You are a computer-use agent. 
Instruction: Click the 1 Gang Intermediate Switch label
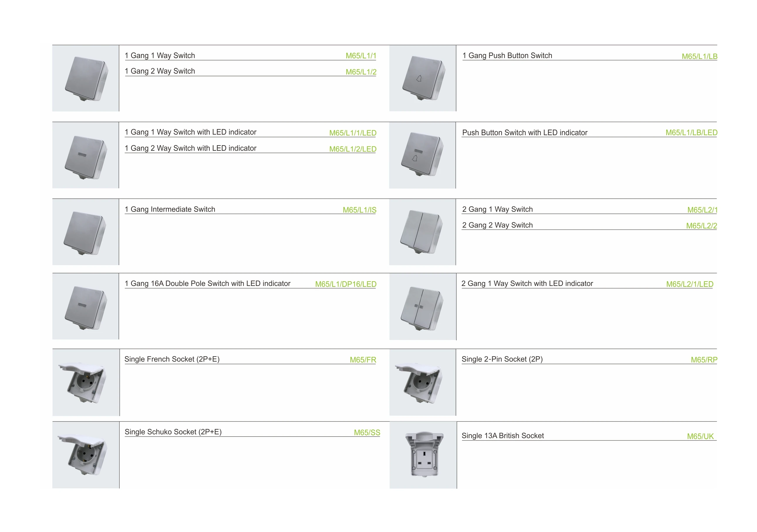click(170, 209)
